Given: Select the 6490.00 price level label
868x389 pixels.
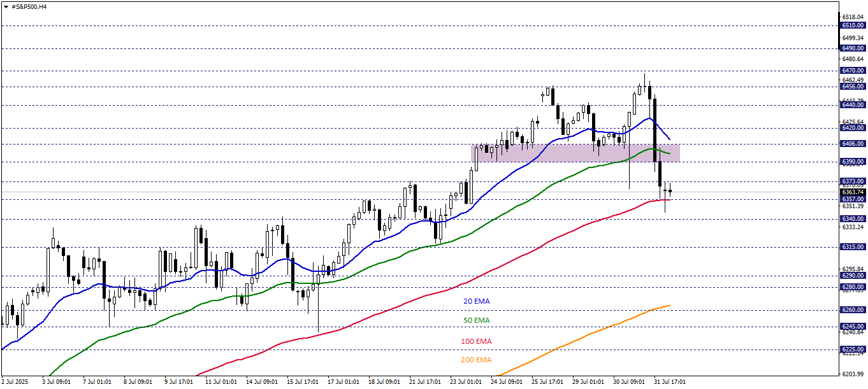Looking at the screenshot, I should [853, 48].
